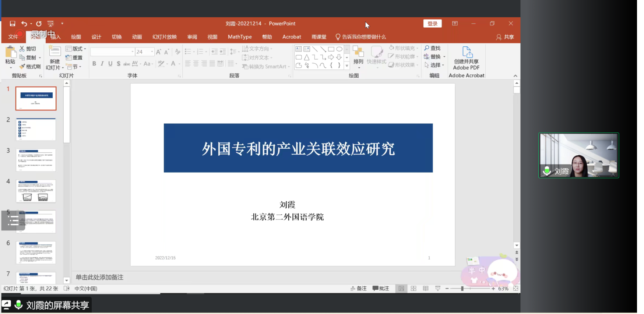This screenshot has height=314, width=644.
Task: Click the Share button
Action: point(505,37)
